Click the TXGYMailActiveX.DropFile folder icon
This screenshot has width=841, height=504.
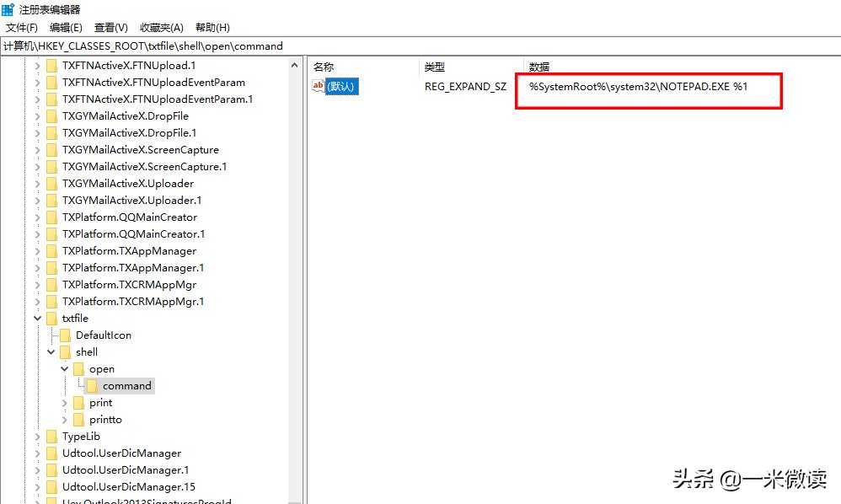[x=51, y=115]
